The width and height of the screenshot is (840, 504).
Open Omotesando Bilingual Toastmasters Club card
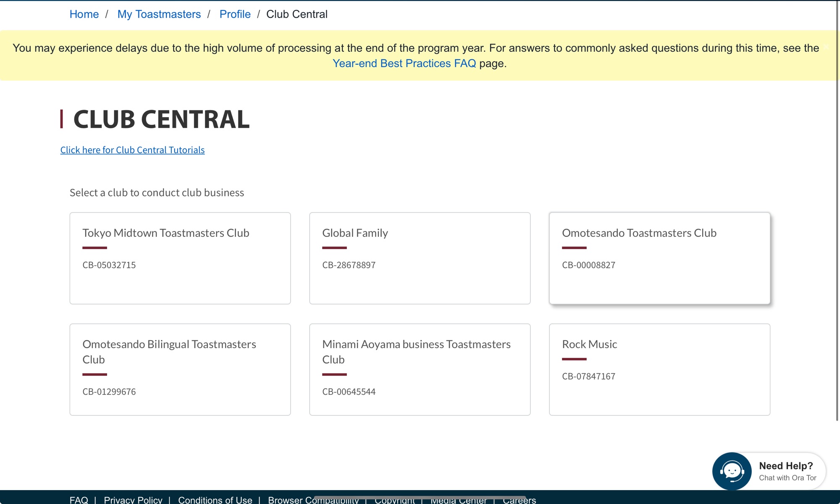[180, 369]
